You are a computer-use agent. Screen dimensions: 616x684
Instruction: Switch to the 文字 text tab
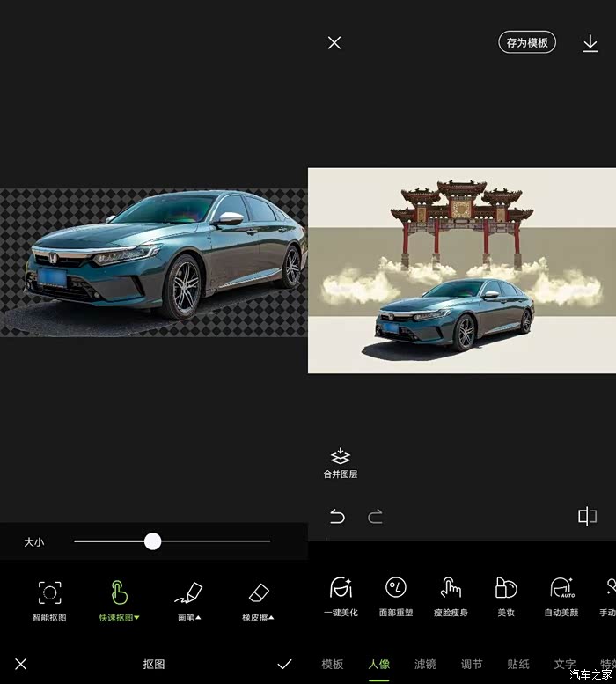[565, 665]
